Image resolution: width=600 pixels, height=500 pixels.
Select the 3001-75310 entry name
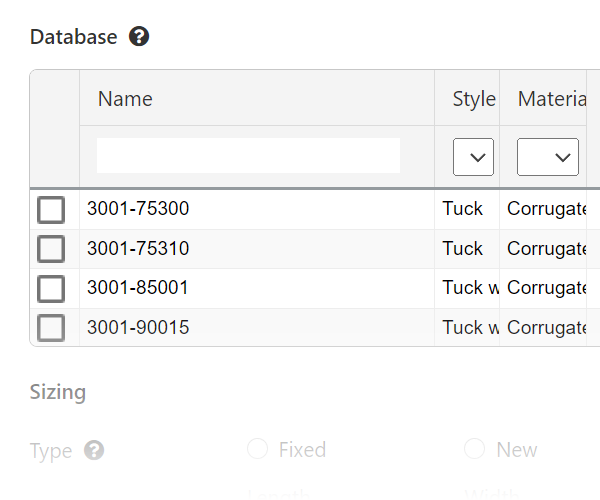pyautogui.click(x=138, y=248)
